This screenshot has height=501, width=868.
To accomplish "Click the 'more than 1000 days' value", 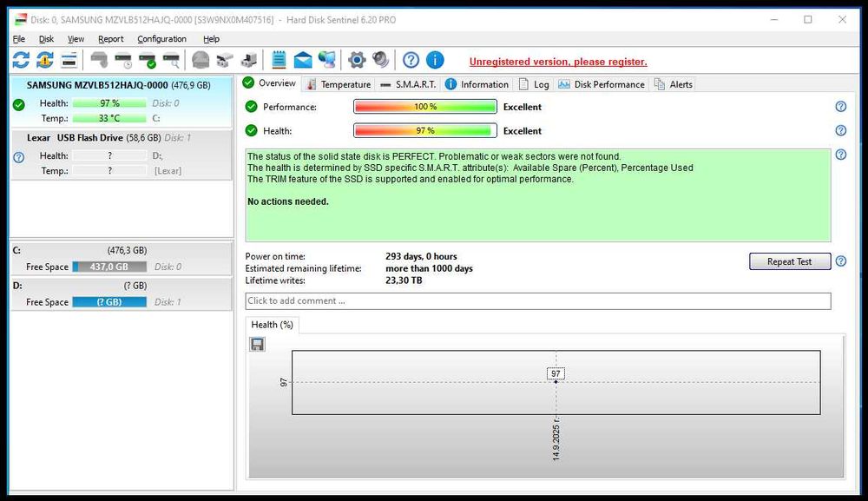I will (429, 268).
